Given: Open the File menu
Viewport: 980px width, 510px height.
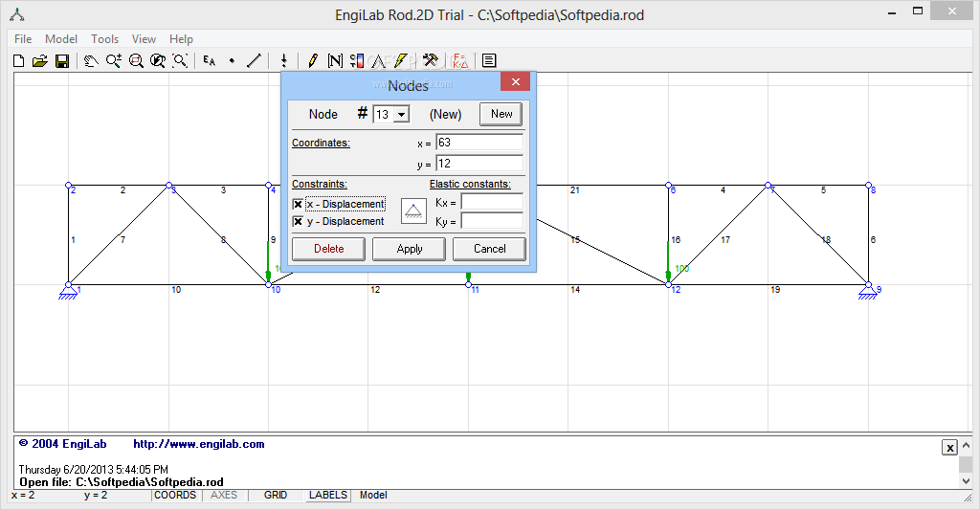Looking at the screenshot, I should [23, 38].
